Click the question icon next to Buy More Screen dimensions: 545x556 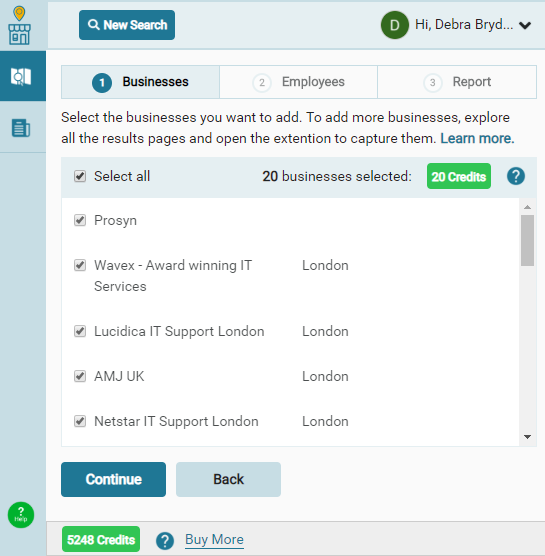165,540
